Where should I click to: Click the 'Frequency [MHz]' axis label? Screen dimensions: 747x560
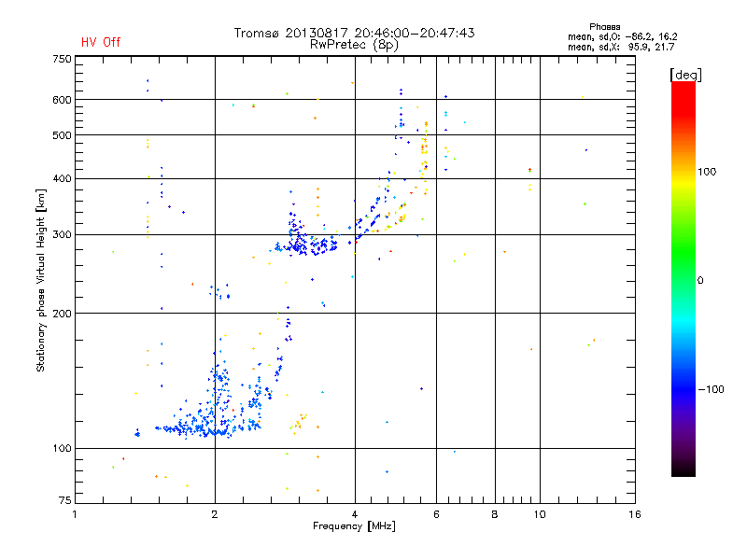coord(354,526)
